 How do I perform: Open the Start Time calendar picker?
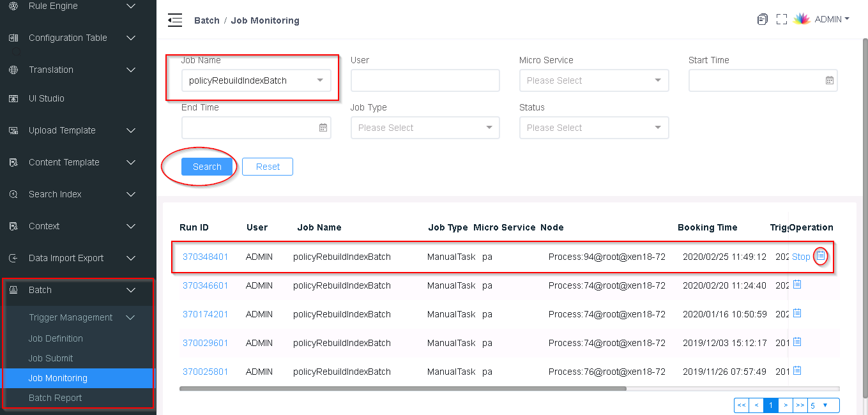click(x=829, y=80)
